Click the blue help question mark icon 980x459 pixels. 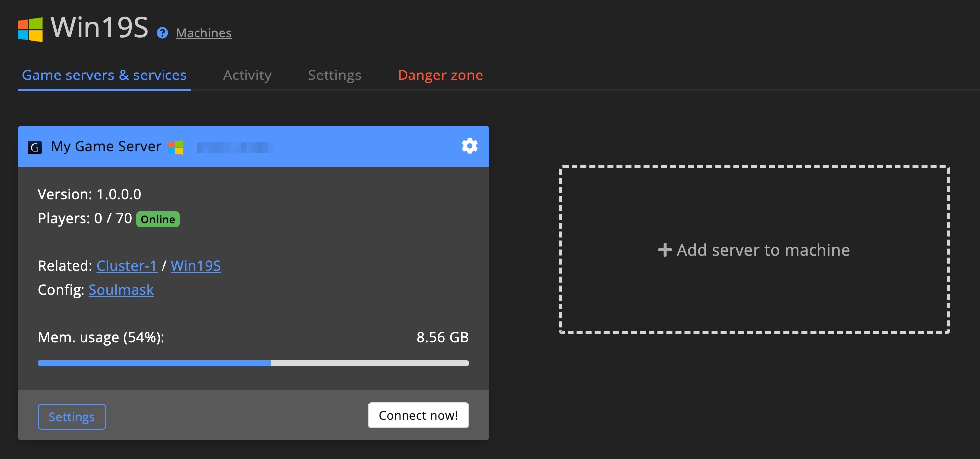coord(162,33)
